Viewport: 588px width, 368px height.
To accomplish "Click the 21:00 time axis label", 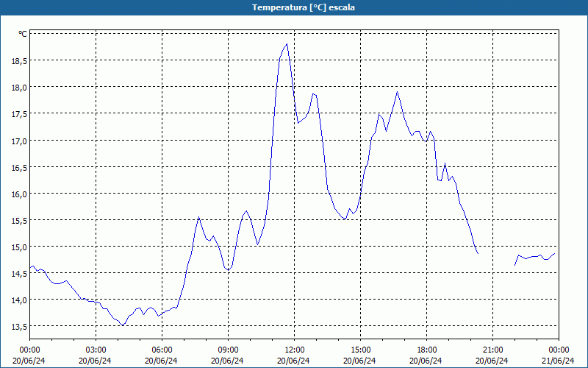I will 492,350.
